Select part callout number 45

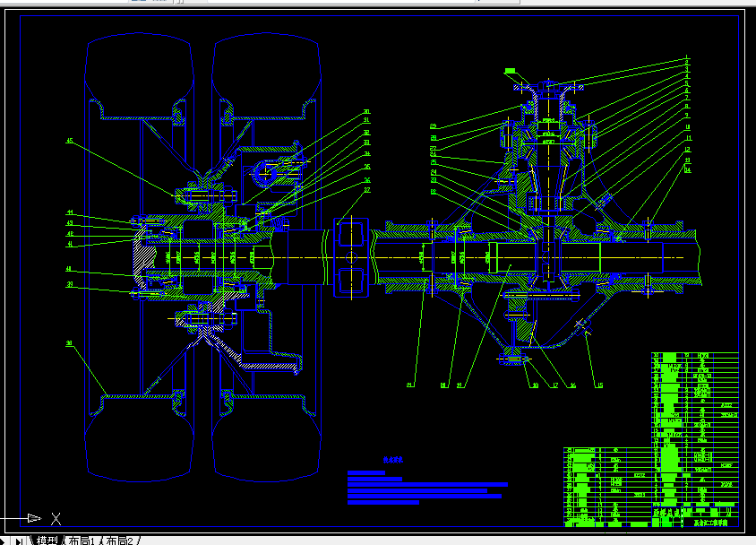(70, 141)
